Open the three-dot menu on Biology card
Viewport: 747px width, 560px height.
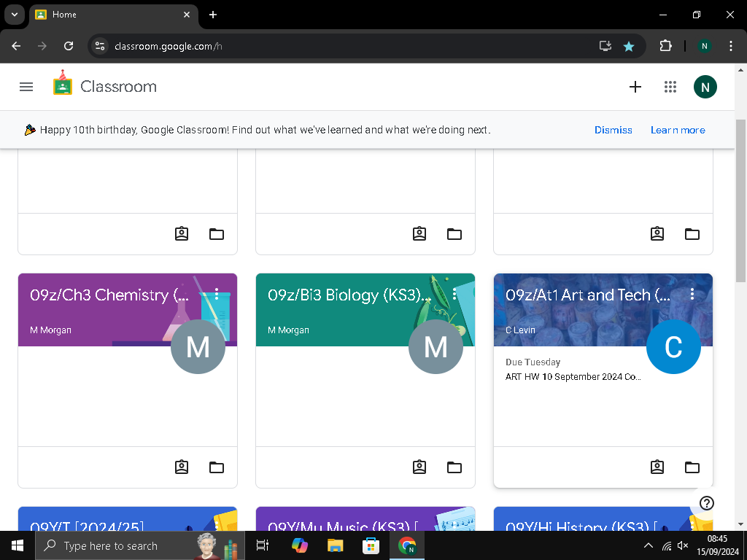454,294
